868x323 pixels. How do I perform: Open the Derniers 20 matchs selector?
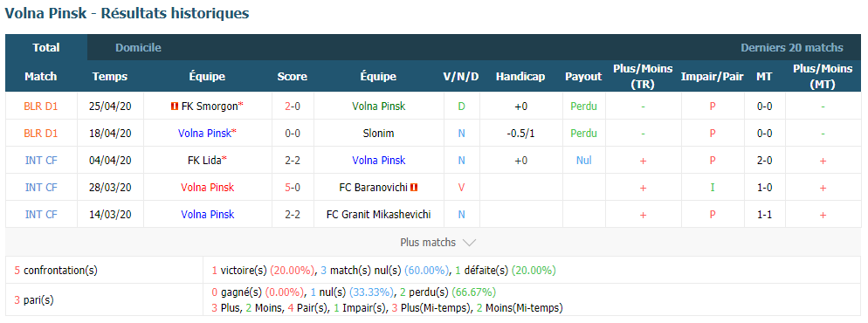point(792,47)
